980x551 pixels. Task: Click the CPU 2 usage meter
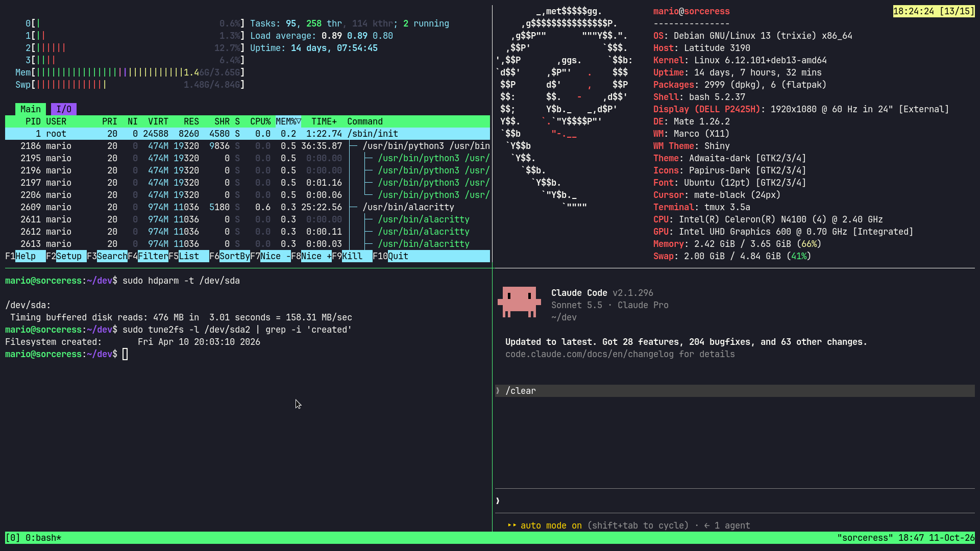click(x=135, y=48)
